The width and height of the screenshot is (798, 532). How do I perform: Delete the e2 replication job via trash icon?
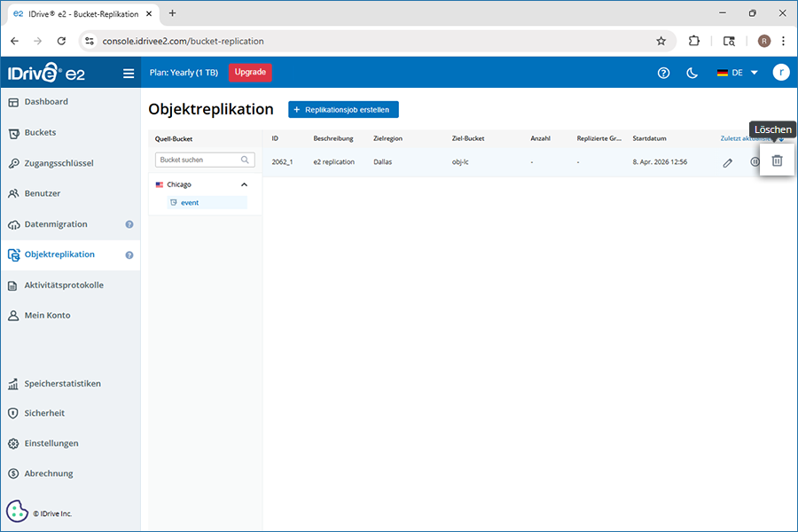pos(777,161)
